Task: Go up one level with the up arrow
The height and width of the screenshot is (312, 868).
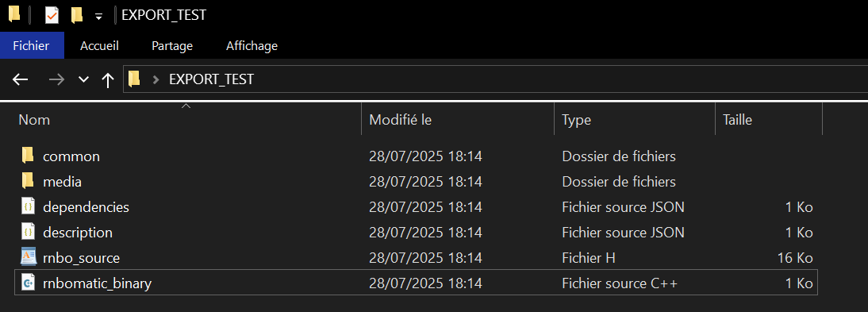Action: tap(107, 80)
